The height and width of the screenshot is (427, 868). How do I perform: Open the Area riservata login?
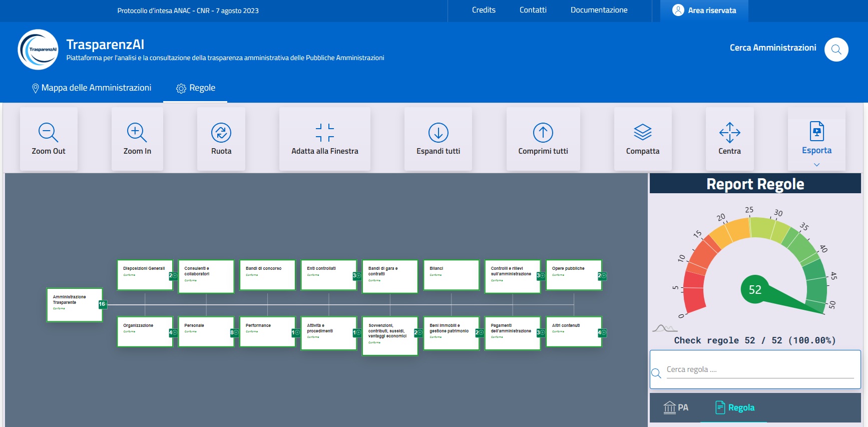pos(704,11)
